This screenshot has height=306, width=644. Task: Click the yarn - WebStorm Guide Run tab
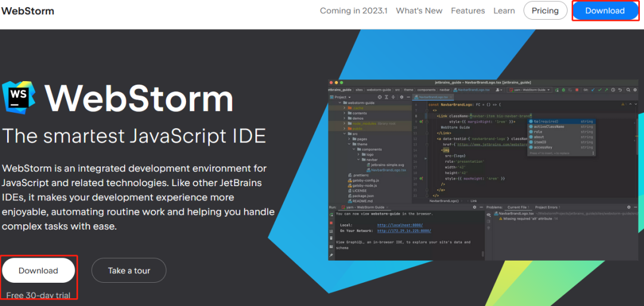click(365, 207)
